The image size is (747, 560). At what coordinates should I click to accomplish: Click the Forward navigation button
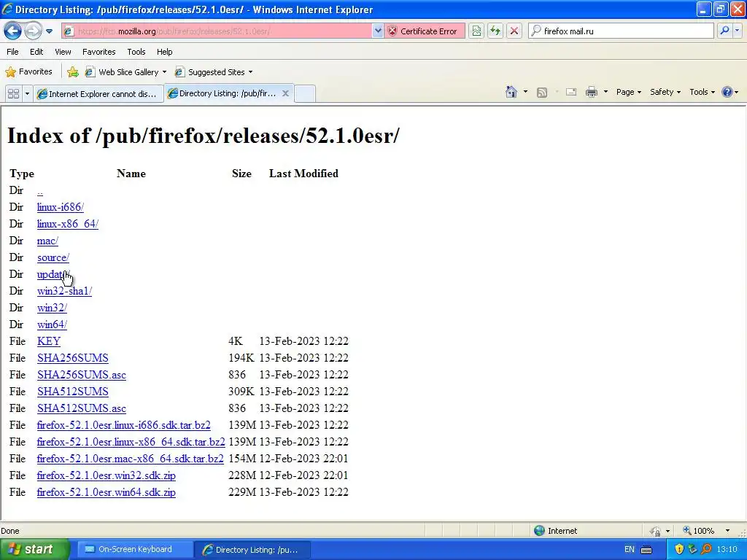[32, 31]
